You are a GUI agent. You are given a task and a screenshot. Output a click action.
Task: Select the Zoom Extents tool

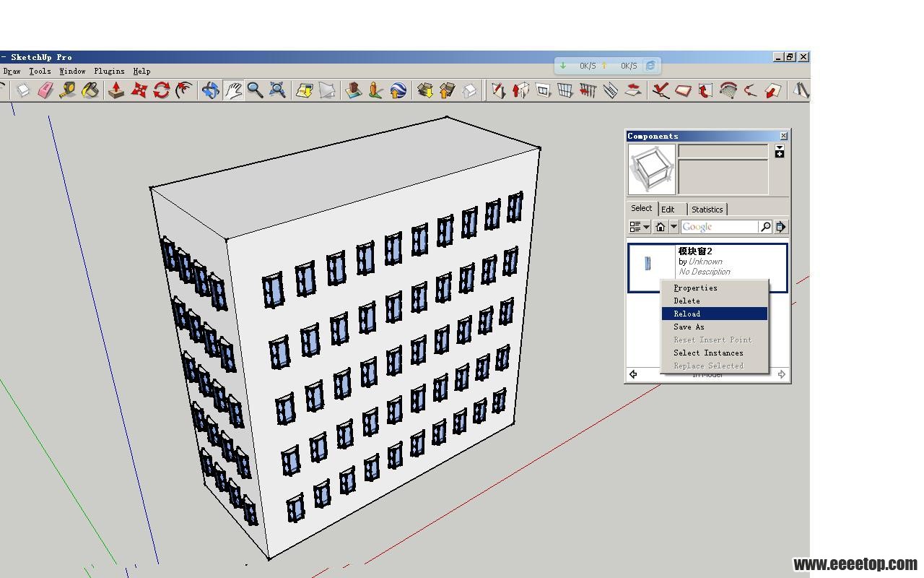click(277, 90)
